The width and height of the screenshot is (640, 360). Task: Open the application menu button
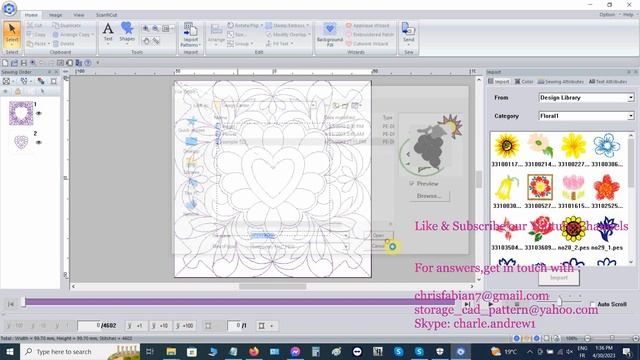pos(9,8)
